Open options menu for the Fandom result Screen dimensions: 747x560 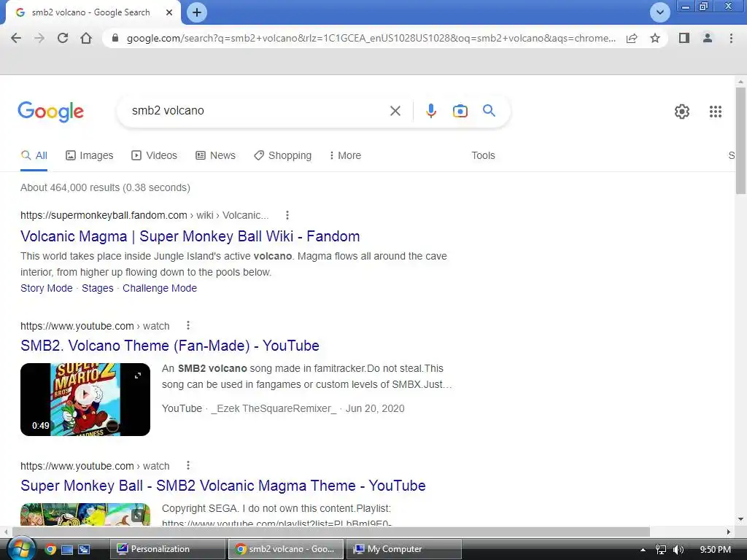(287, 215)
